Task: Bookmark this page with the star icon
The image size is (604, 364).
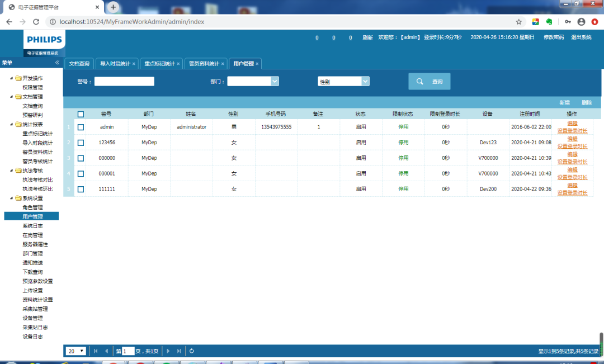Action: coord(518,22)
